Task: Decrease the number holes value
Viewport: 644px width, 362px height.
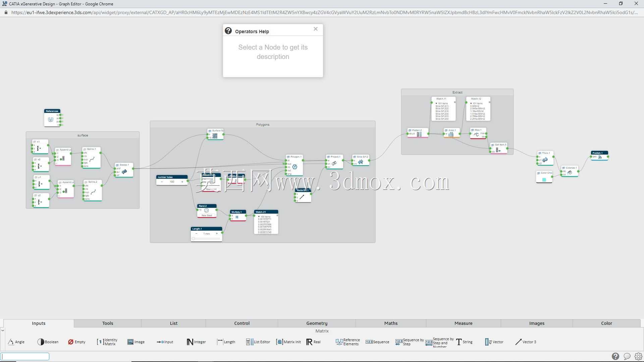Action: click(162, 182)
